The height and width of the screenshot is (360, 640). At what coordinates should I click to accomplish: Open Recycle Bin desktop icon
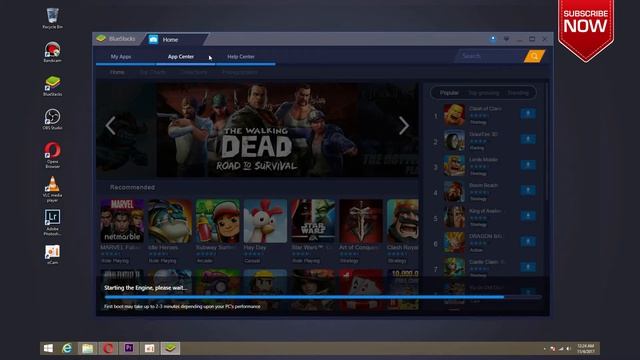[x=52, y=19]
